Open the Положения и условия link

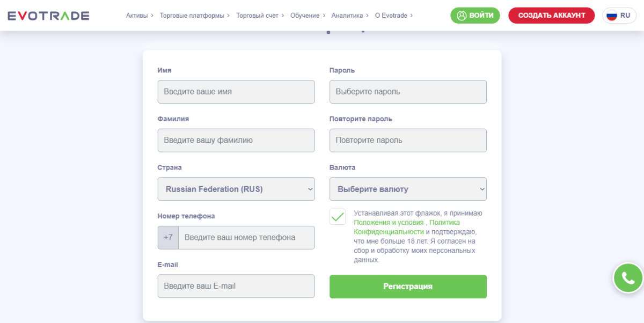[x=389, y=222]
